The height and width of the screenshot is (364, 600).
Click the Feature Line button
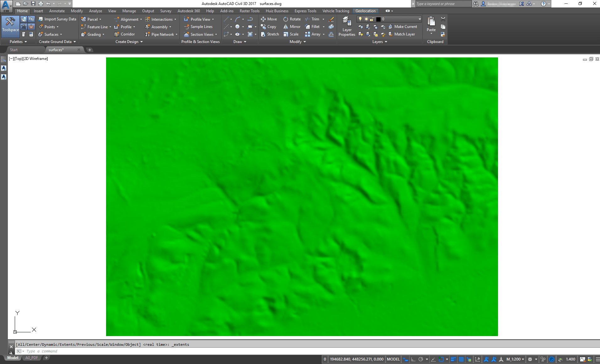point(96,27)
